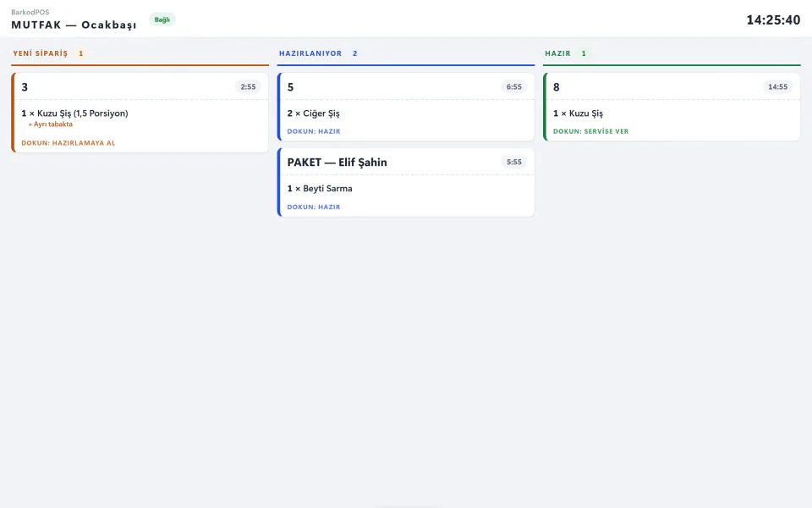The width and height of the screenshot is (812, 508).
Task: Click the count badge beside the HAZIR header
Action: 584,53
